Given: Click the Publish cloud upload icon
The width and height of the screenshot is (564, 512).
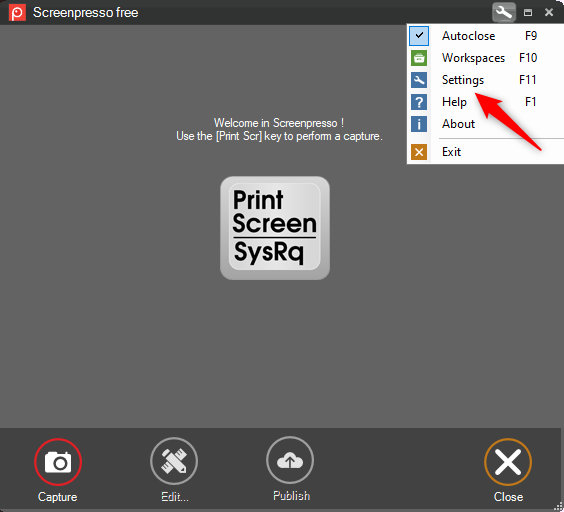Looking at the screenshot, I should click(x=290, y=460).
